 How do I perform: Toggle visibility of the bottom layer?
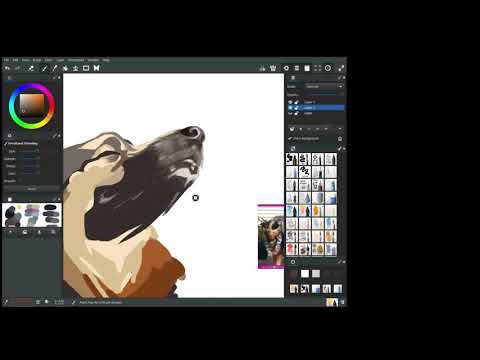(290, 113)
